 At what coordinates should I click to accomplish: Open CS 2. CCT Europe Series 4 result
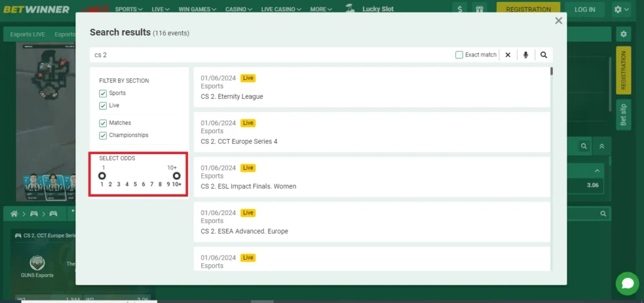(x=372, y=132)
